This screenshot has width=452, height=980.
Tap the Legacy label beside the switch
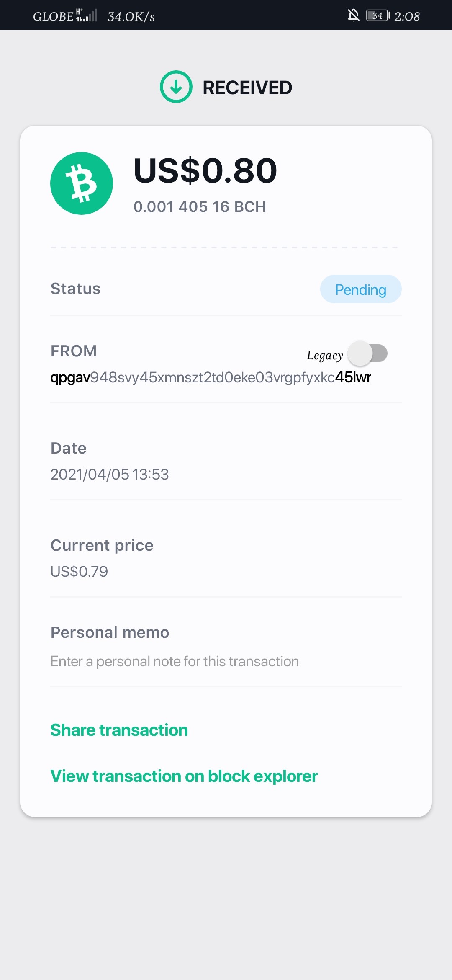tap(325, 356)
